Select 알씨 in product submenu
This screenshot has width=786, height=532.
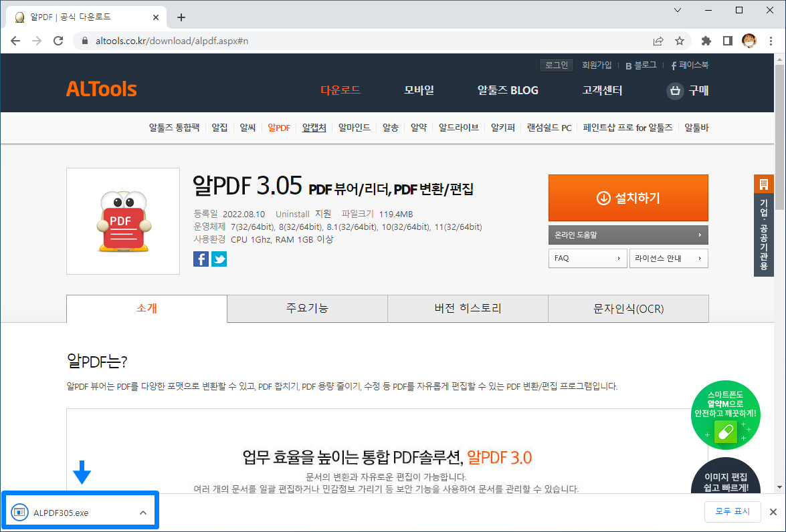click(248, 128)
